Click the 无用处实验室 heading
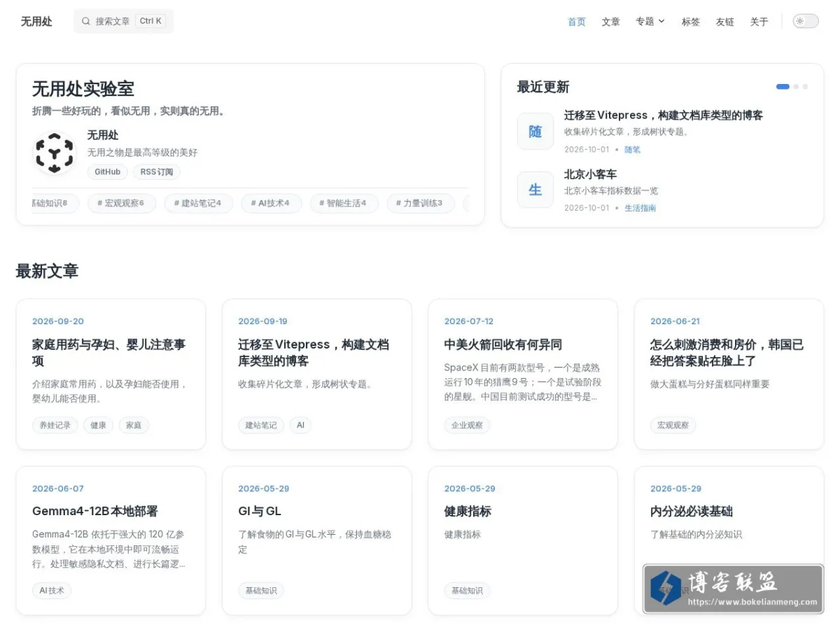 pos(83,89)
